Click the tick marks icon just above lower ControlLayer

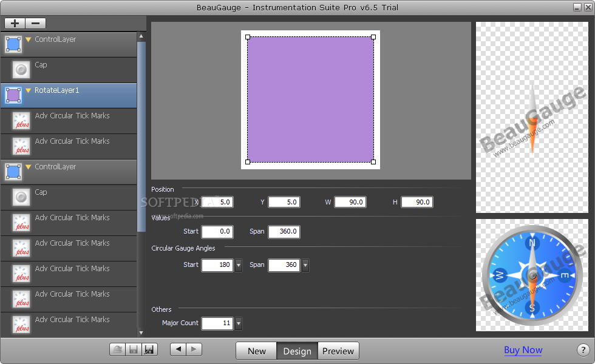21,146
